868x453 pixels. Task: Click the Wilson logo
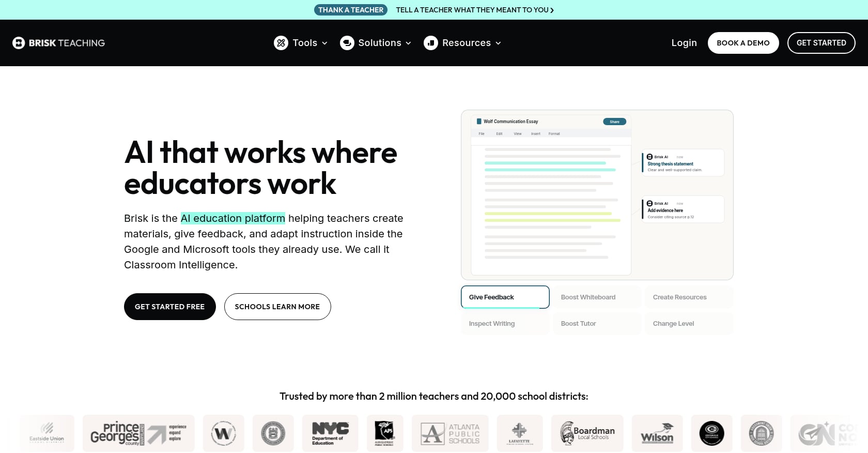657,433
